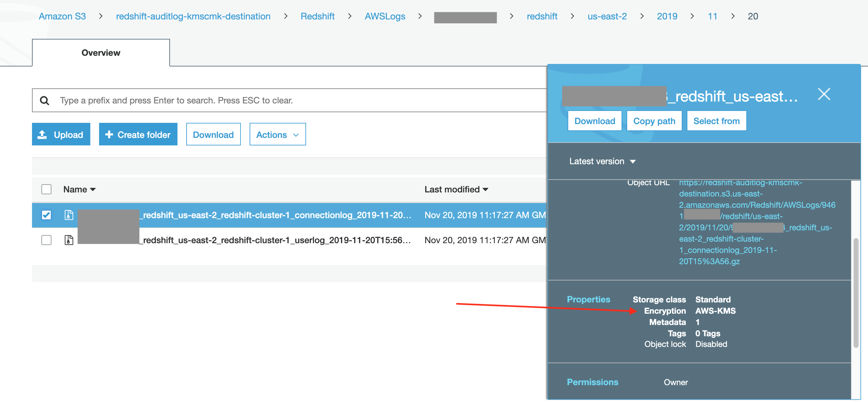Screen dimensions: 868x403
Task: Click the Upload button
Action: 61,134
